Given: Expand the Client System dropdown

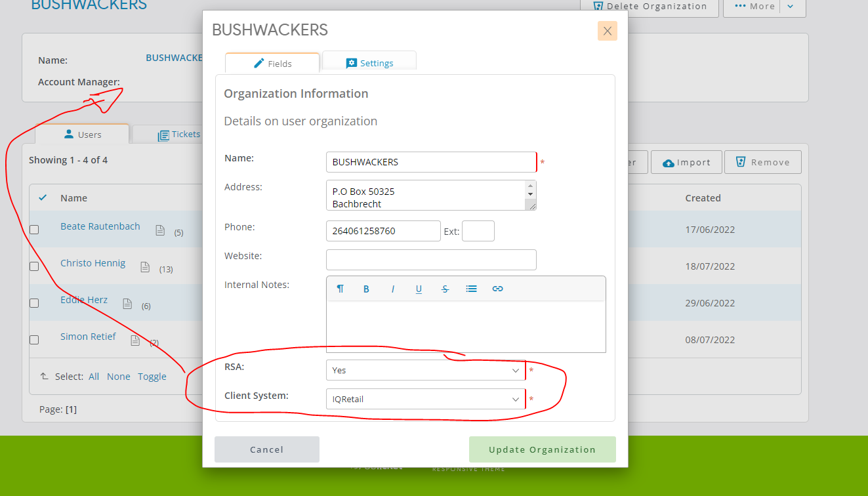Looking at the screenshot, I should (425, 399).
